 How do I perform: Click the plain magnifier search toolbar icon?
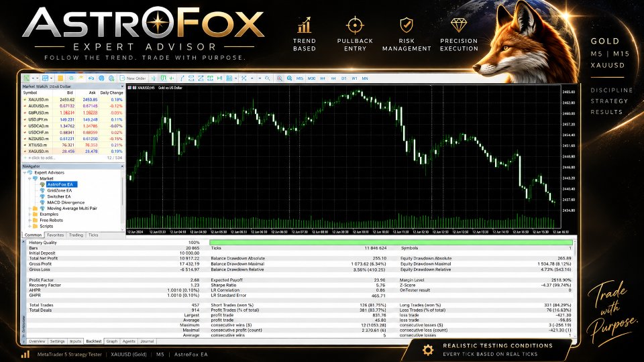(268, 78)
